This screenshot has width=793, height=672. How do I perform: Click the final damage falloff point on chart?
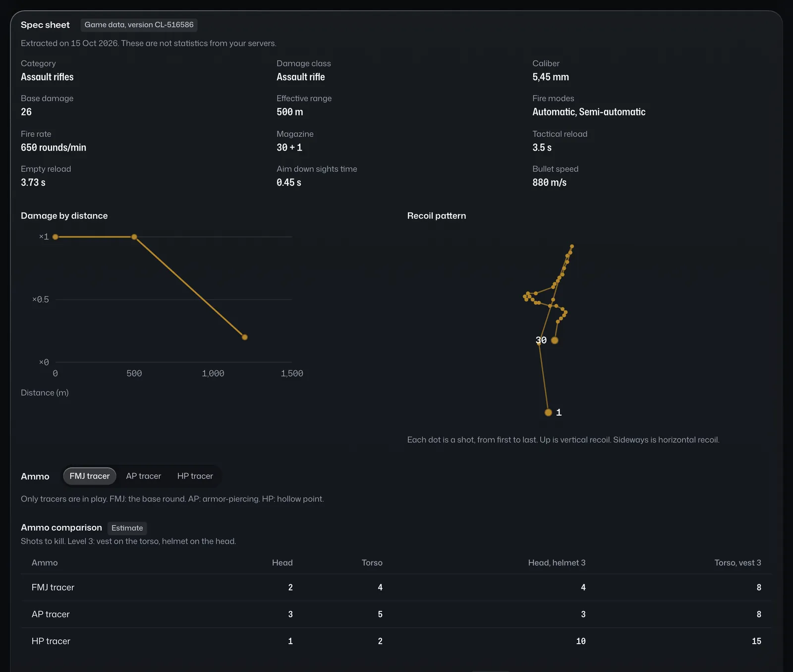tap(244, 337)
